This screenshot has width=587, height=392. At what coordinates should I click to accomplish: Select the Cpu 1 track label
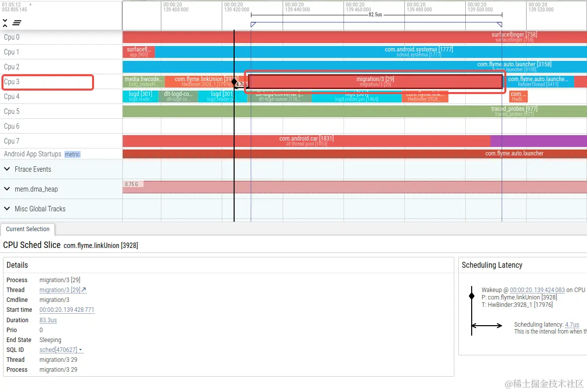[x=11, y=52]
